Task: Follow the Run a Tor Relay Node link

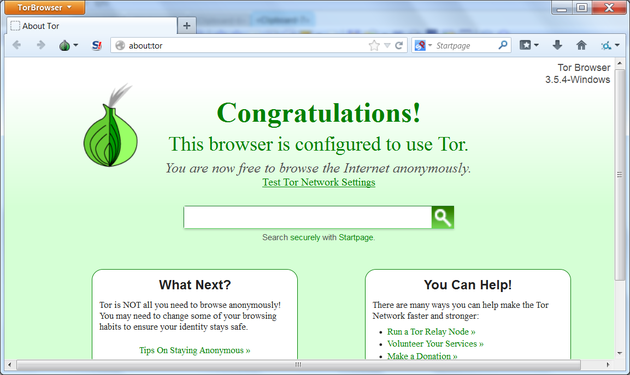Action: (x=431, y=332)
